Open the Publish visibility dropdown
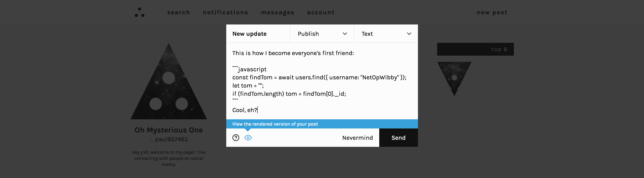The width and height of the screenshot is (644, 178). point(322,33)
